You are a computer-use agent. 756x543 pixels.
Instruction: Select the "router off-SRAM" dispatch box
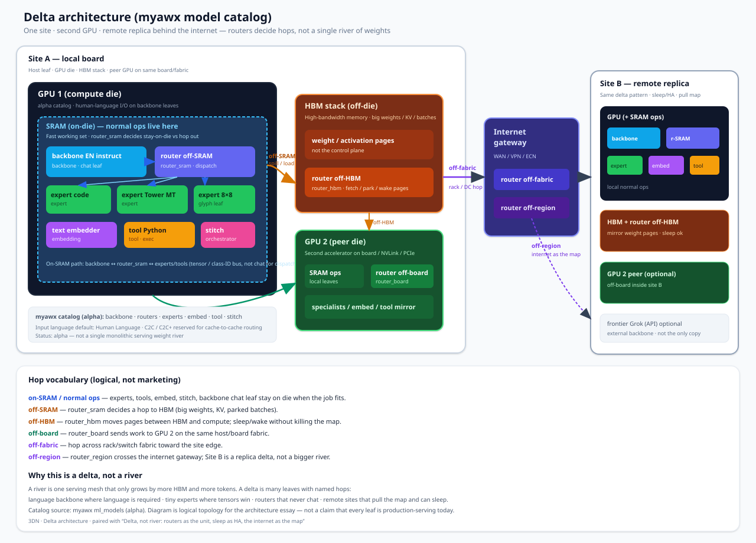(205, 162)
